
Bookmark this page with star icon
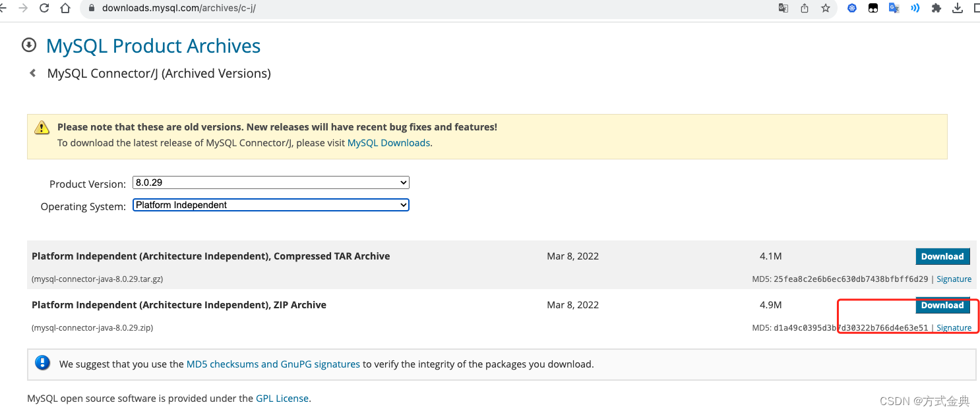point(826,9)
